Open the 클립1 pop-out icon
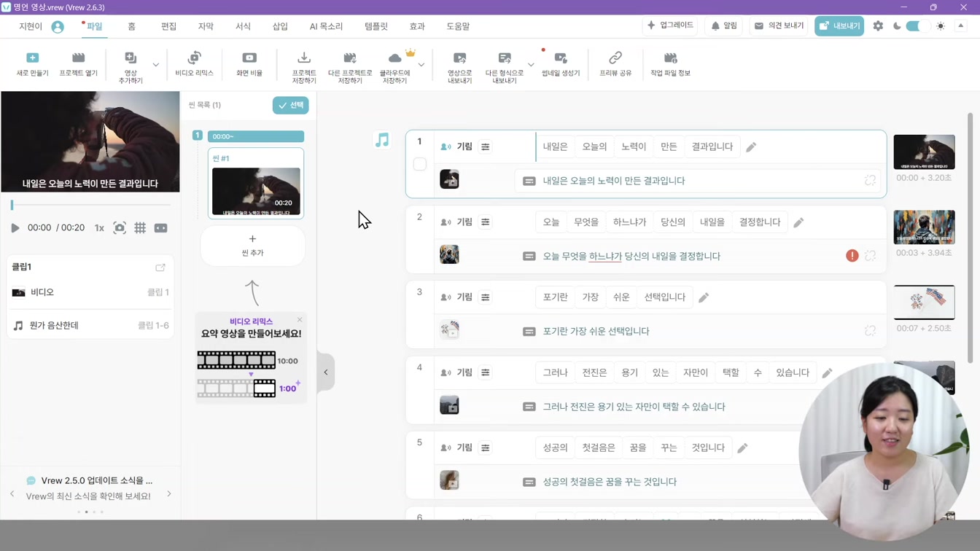 [160, 267]
